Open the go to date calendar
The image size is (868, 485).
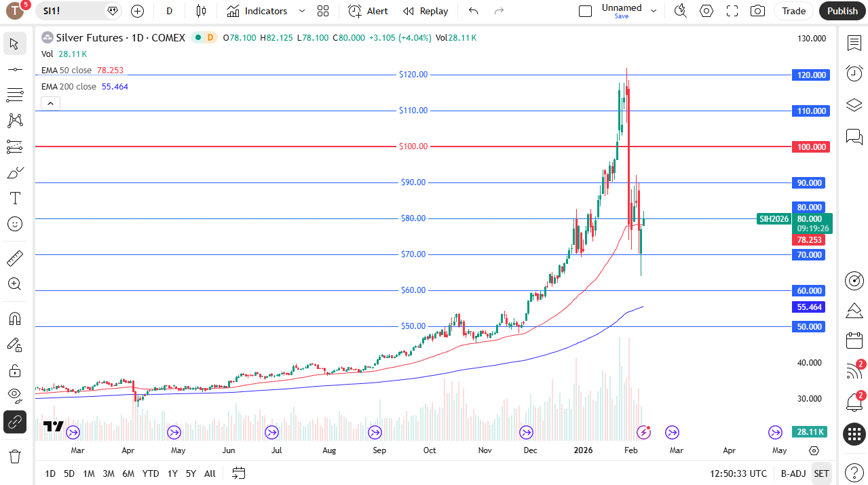(x=238, y=473)
